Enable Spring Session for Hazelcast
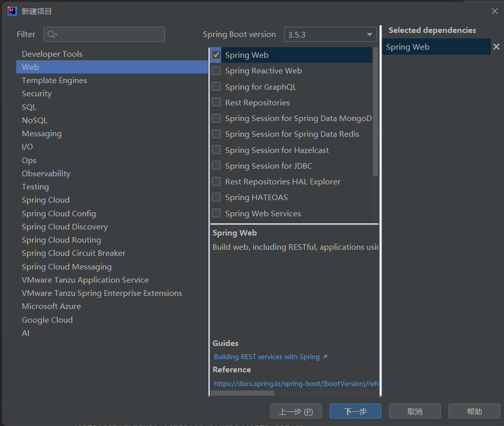 (216, 150)
